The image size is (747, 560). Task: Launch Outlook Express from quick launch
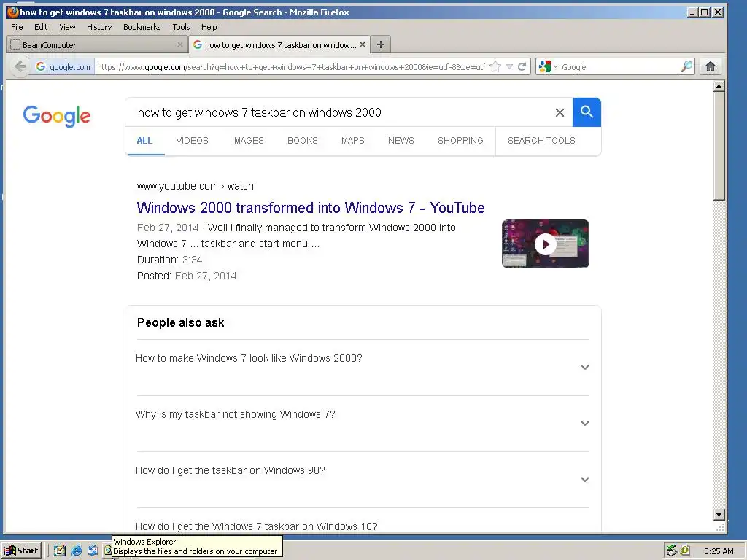(x=93, y=551)
